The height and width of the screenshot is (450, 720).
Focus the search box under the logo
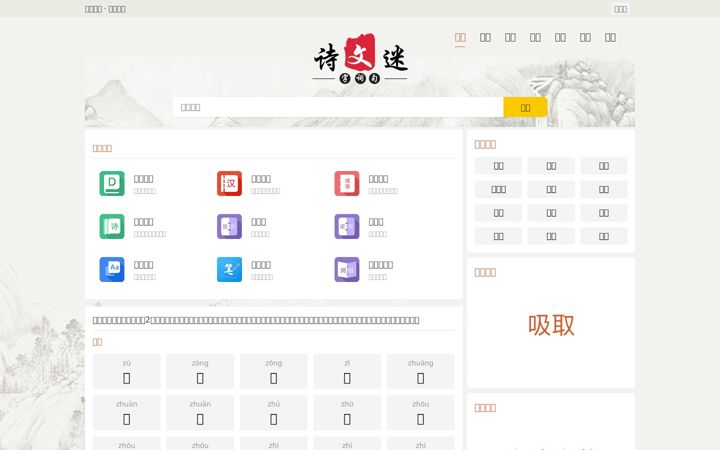point(338,107)
